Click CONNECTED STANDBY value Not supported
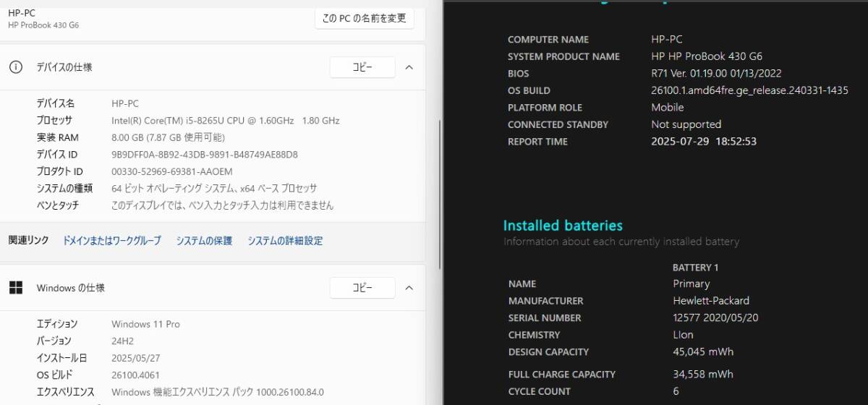The image size is (868, 405). click(686, 124)
